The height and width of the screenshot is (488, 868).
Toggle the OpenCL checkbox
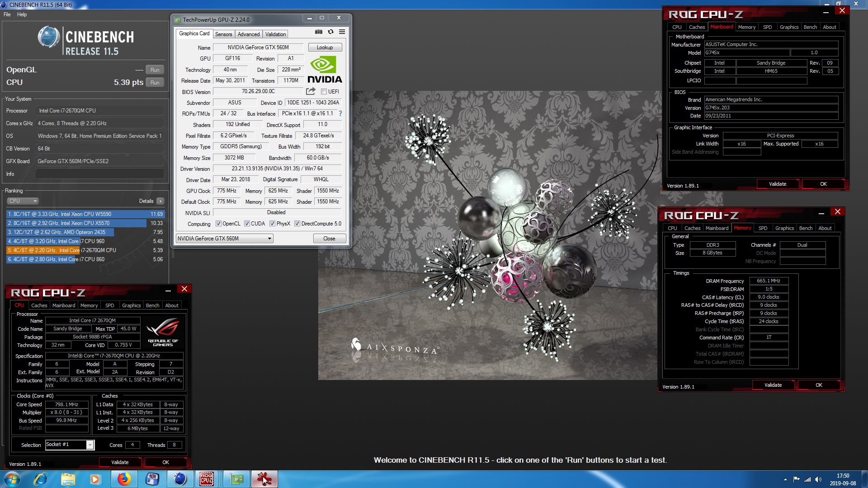[218, 224]
